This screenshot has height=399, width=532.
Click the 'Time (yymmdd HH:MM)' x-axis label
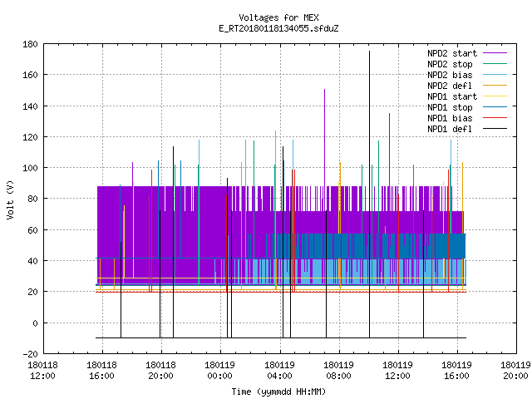tap(278, 392)
